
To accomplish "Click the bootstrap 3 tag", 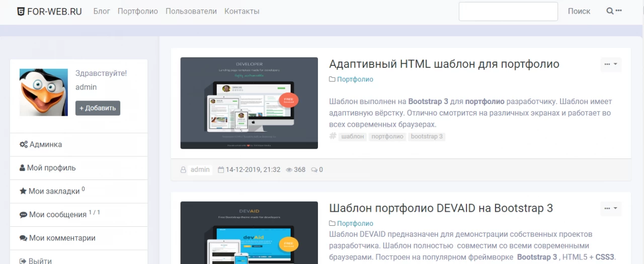I will point(427,136).
